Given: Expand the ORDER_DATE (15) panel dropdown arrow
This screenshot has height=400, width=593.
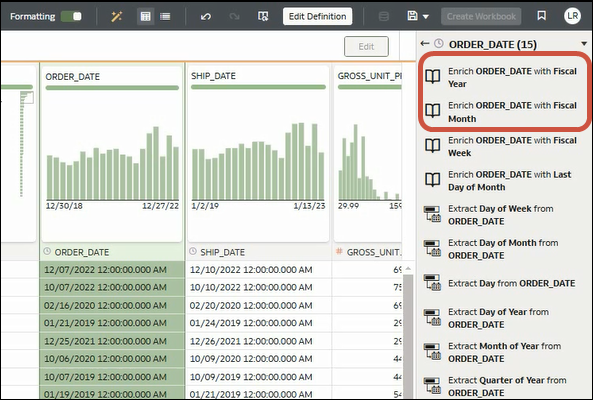Looking at the screenshot, I should tap(584, 43).
